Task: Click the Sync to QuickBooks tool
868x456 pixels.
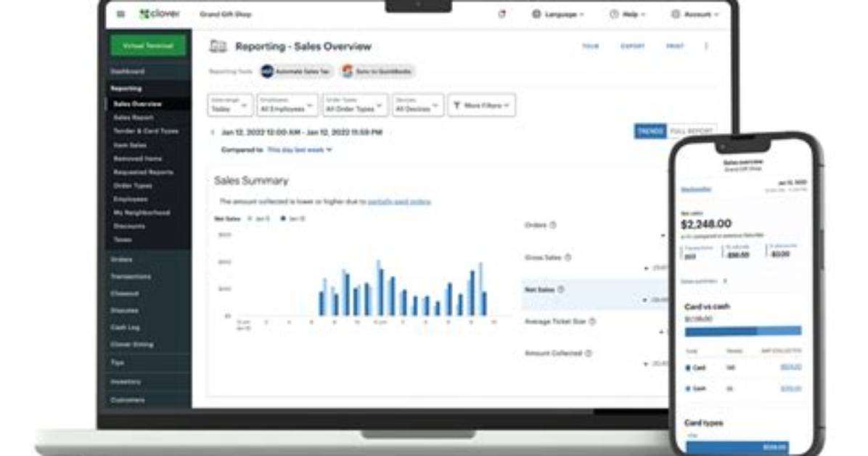Action: tap(377, 71)
